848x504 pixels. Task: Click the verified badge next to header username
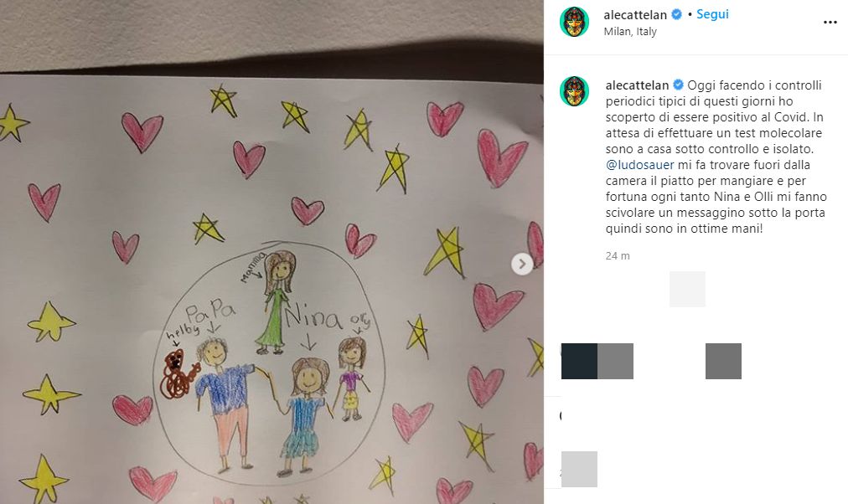(x=676, y=14)
